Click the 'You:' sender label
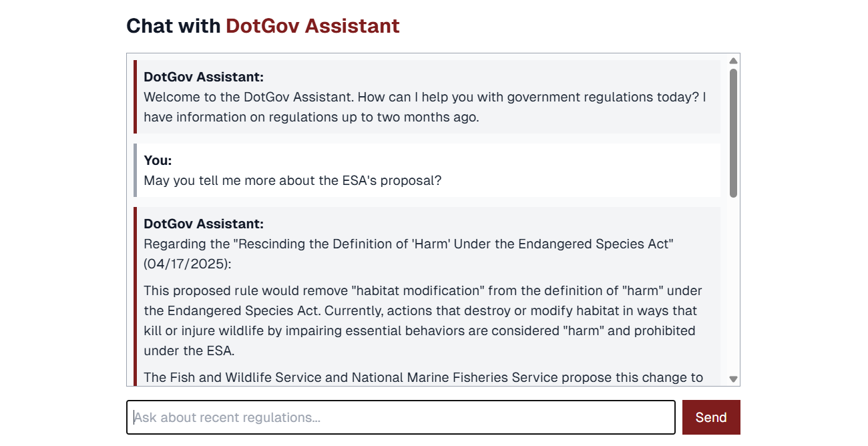The height and width of the screenshot is (446, 868). 158,160
